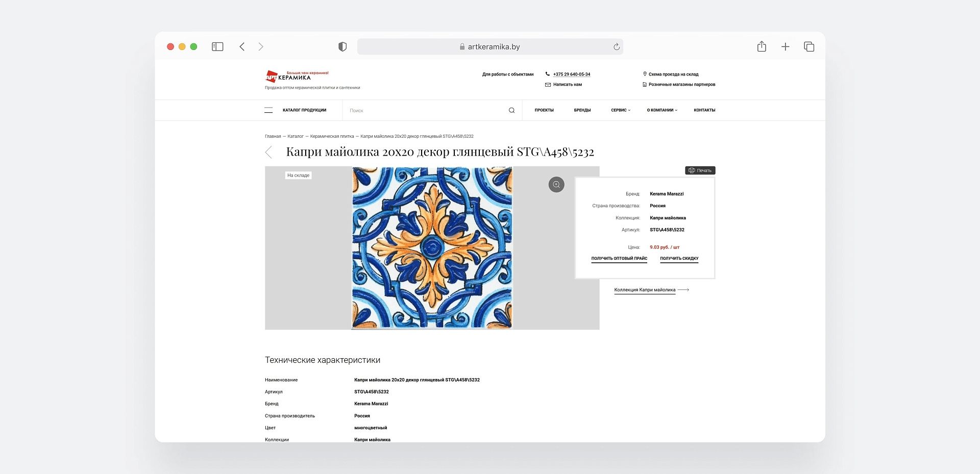Click Kerama Marazzi in info card

click(x=667, y=194)
